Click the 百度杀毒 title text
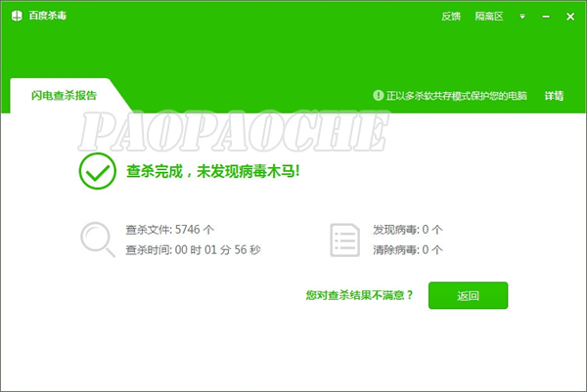This screenshot has width=587, height=392. (x=48, y=16)
